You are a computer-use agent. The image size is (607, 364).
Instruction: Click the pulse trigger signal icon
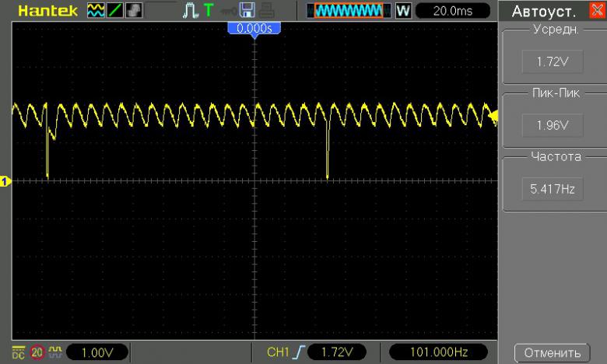(x=190, y=10)
